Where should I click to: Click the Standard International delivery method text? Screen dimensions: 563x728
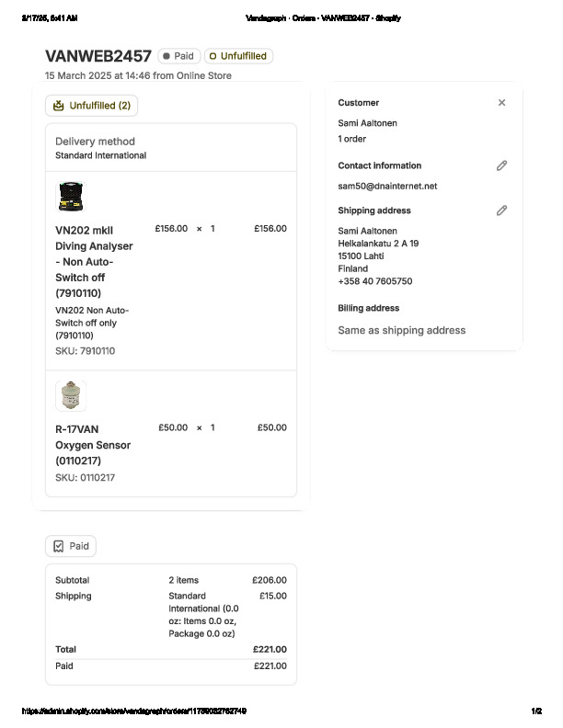pos(100,155)
